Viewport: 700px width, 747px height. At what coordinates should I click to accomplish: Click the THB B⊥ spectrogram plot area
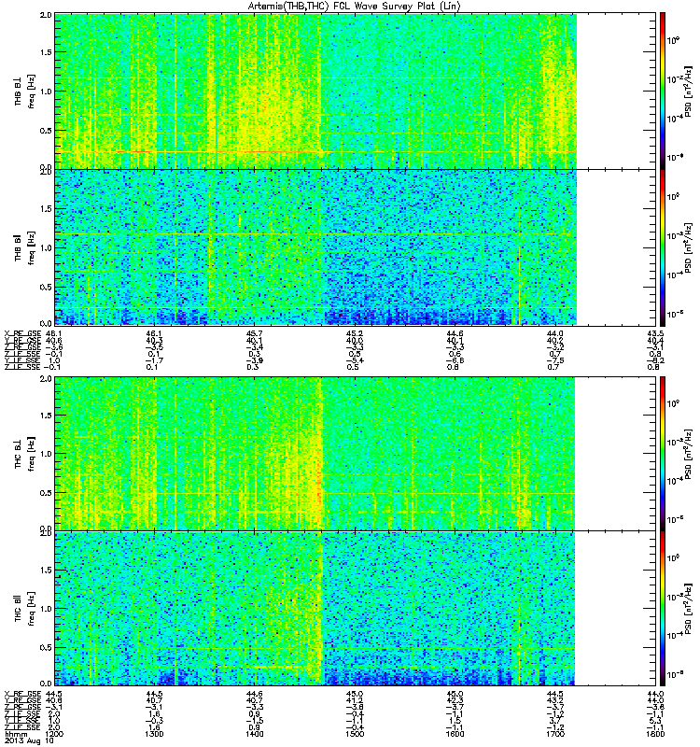pos(356,91)
